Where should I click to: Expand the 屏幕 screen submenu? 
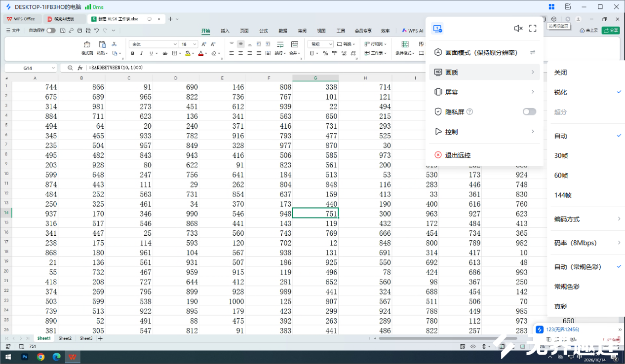point(484,92)
